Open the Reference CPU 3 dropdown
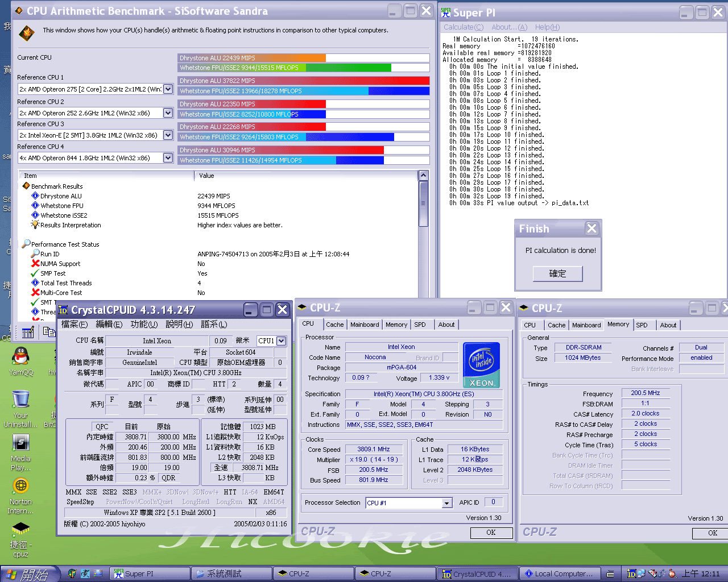Screen dimensions: 728x582 [x=168, y=135]
